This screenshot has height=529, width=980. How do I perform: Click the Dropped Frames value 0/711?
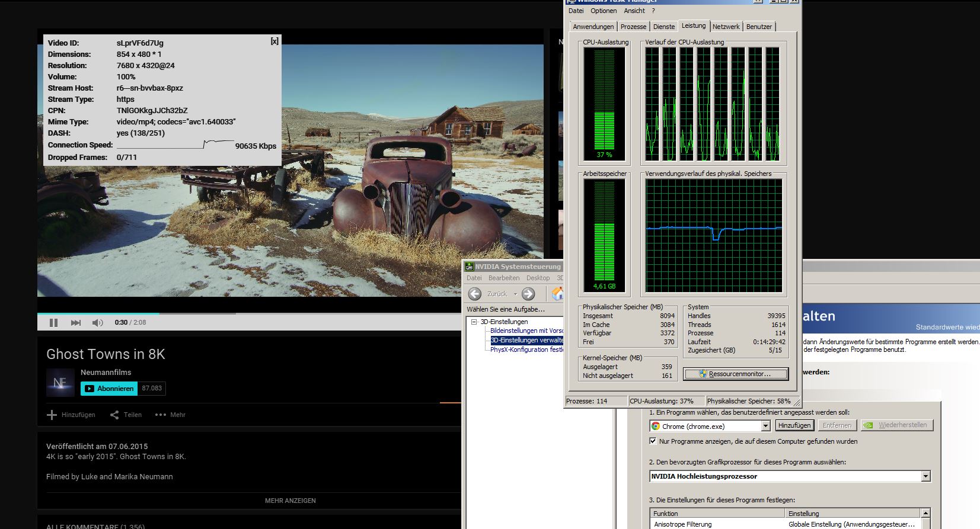126,157
